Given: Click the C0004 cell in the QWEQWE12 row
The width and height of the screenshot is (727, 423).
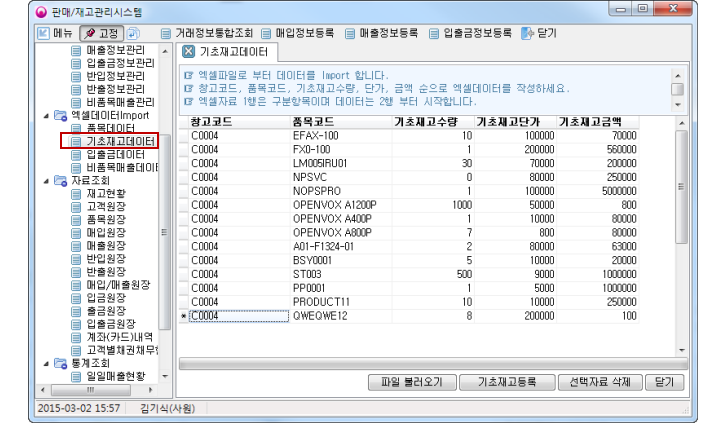Looking at the screenshot, I should (x=239, y=316).
